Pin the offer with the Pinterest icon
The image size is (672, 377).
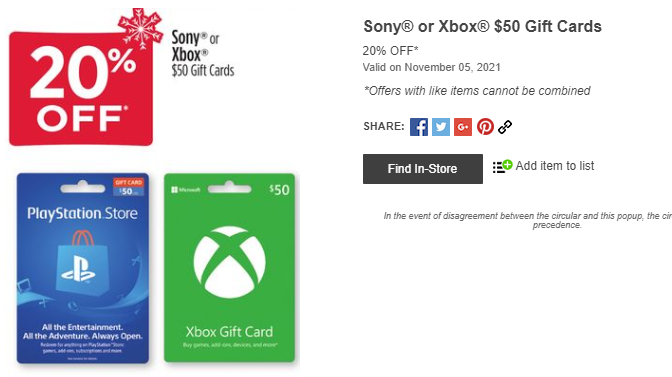pos(485,127)
